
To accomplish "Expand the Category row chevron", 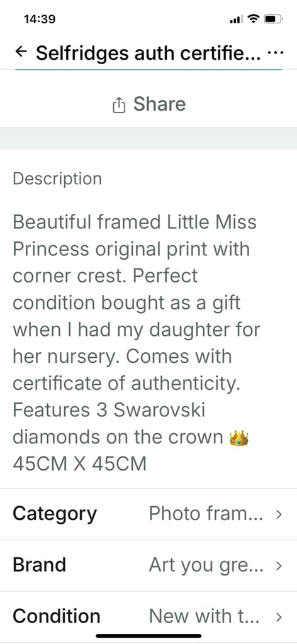I will click(x=279, y=514).
